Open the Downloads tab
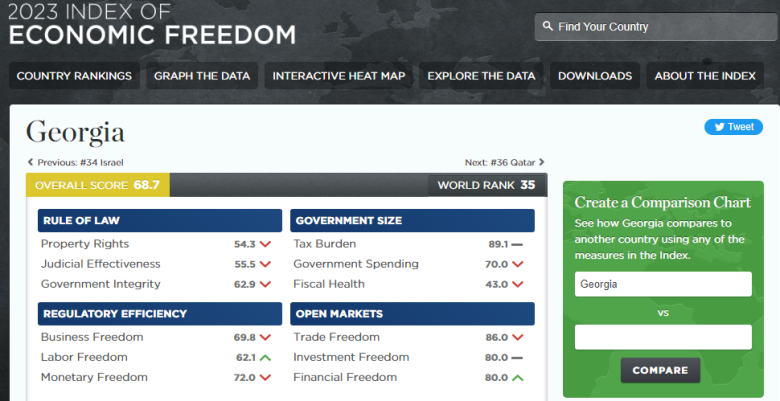This screenshot has width=780, height=401. click(595, 76)
